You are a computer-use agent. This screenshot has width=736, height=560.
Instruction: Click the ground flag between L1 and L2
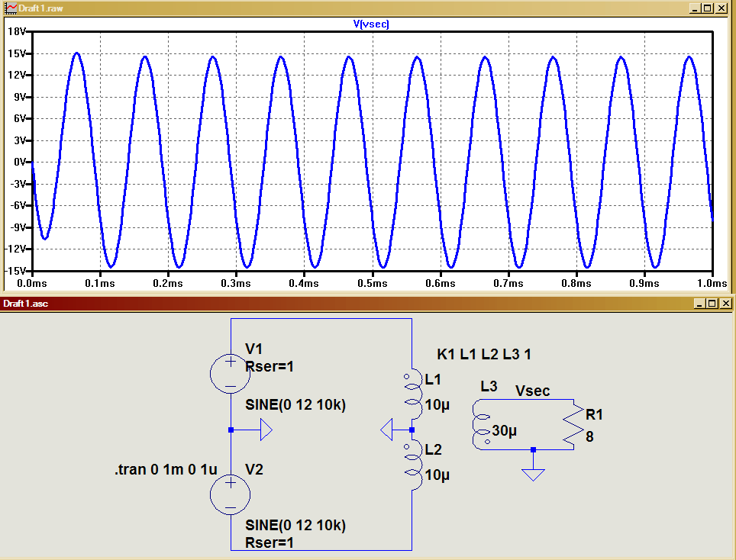click(386, 430)
